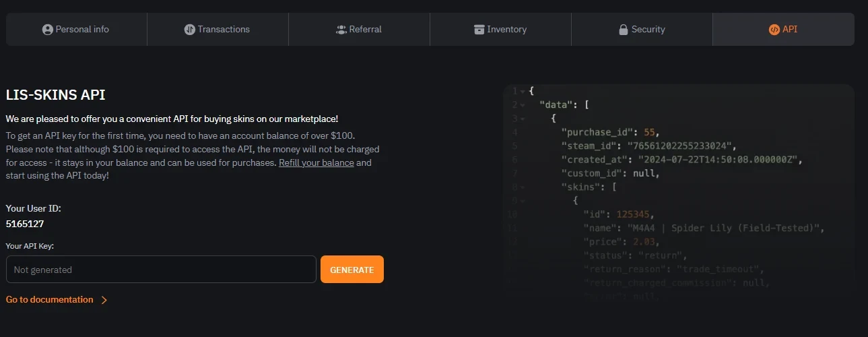Screen dimensions: 868x337
Task: Click the API key input field
Action: point(161,270)
